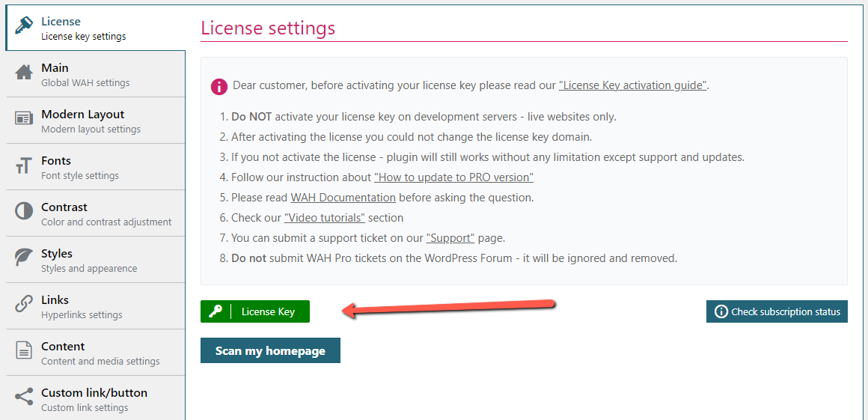
Task: Open the Main global WAH settings tab
Action: tap(95, 74)
